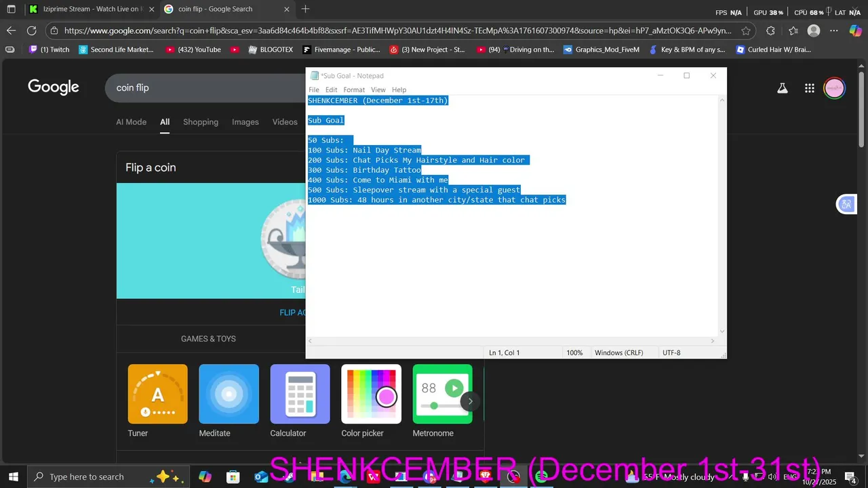
Task: Open the Google apps grid icon
Action: 809,88
